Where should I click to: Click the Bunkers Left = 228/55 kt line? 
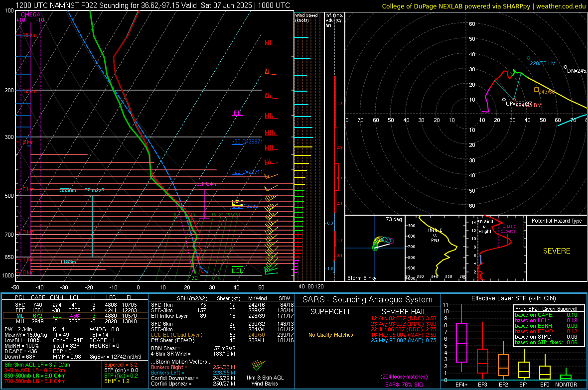point(193,373)
